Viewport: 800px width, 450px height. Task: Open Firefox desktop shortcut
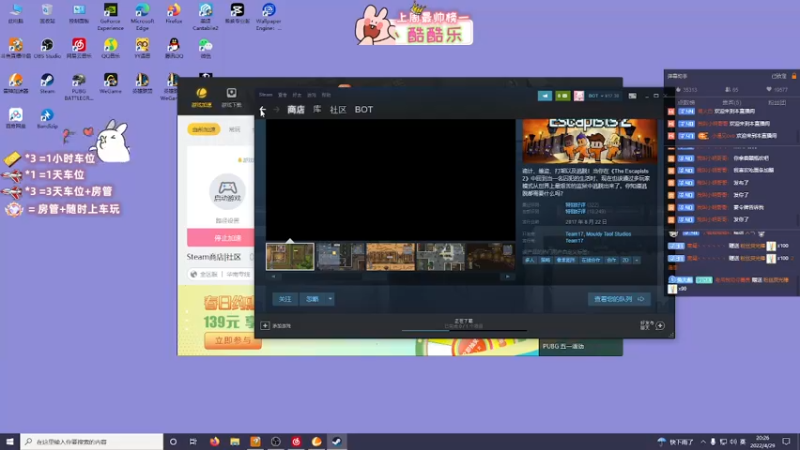click(x=173, y=14)
